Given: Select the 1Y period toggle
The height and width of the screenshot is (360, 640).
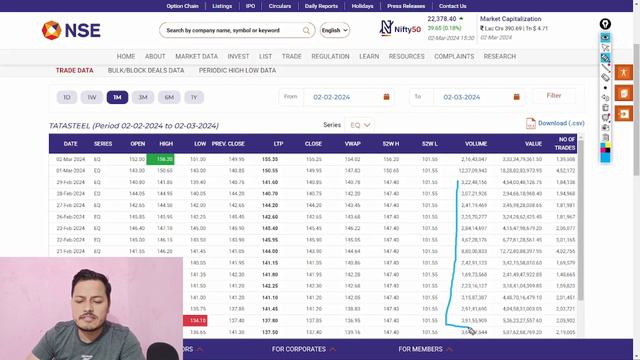Looking at the screenshot, I should [x=194, y=97].
